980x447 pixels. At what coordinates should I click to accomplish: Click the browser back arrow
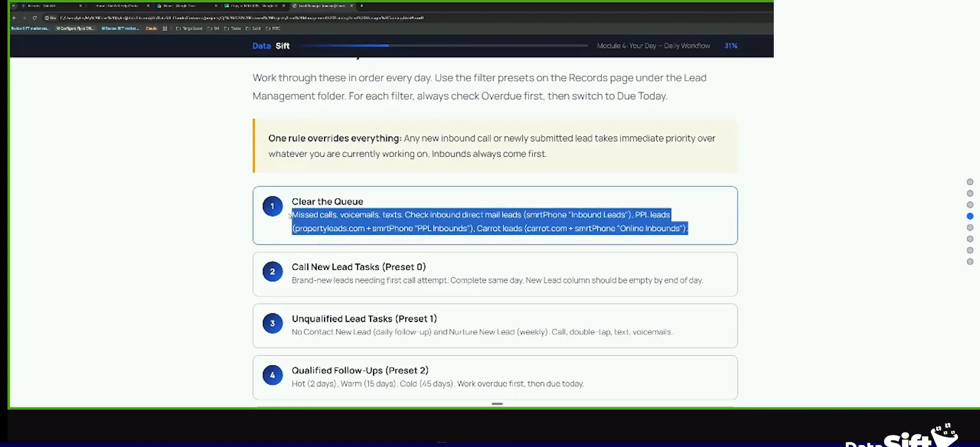pos(14,18)
